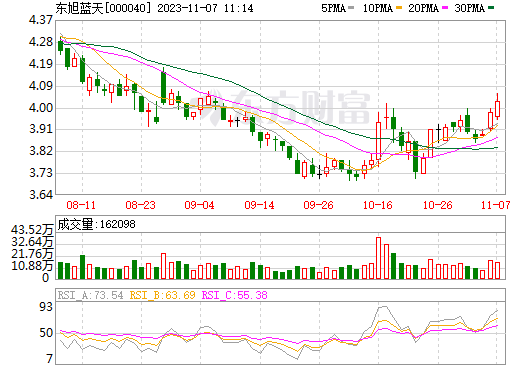Click the green line swatch beside 30PMA
The image size is (520, 365).
click(491, 8)
